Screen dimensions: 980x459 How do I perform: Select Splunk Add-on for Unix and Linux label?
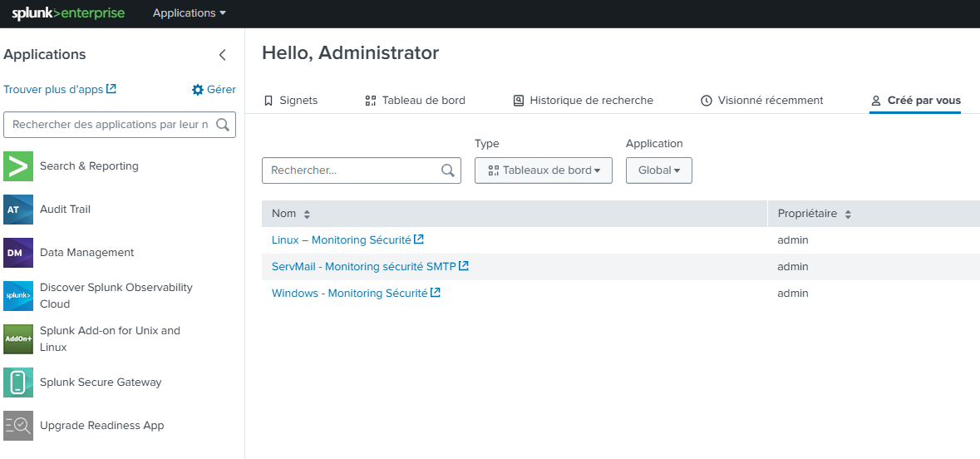(110, 339)
